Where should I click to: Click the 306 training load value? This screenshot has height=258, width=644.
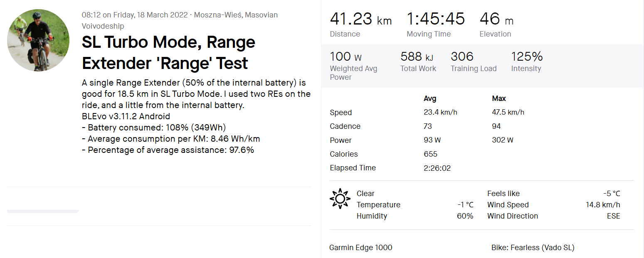(x=462, y=57)
